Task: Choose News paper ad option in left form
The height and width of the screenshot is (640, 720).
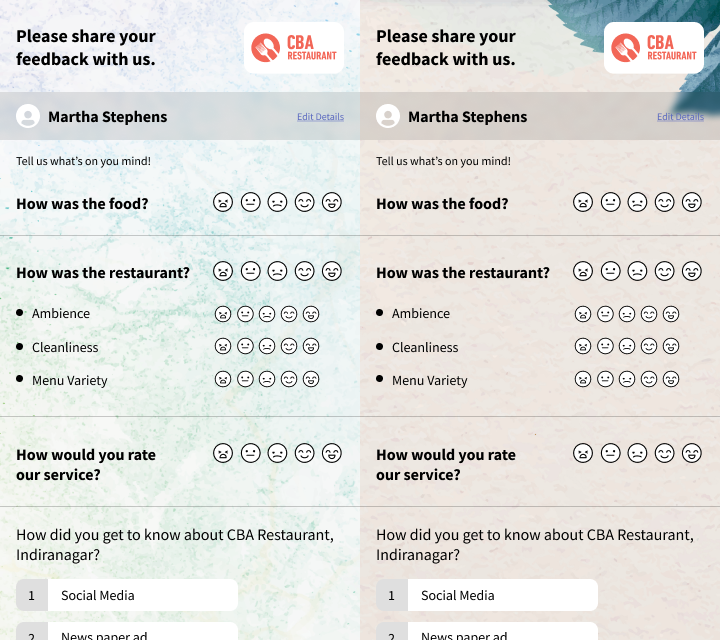Action: 127,632
